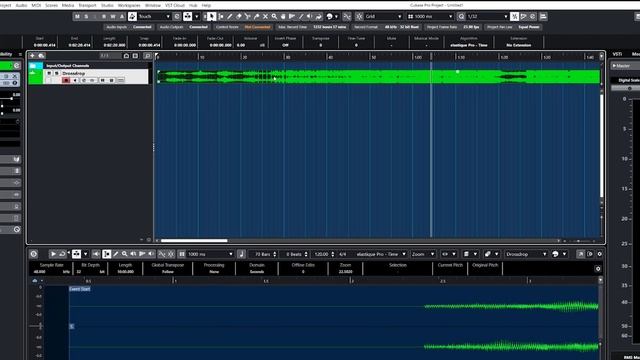The width and height of the screenshot is (640, 360).
Task: Click the Control Room Not Connected status
Action: pos(243,27)
